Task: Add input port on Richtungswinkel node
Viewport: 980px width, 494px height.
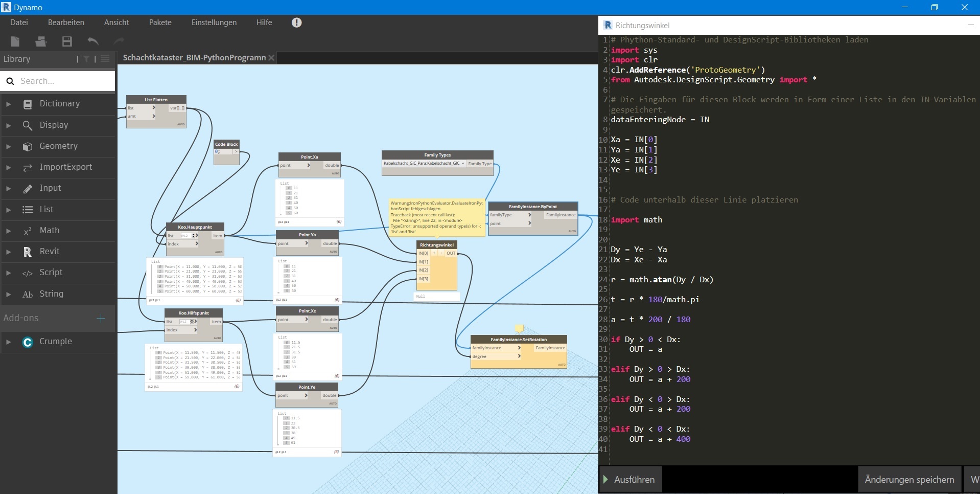Action: [x=434, y=253]
